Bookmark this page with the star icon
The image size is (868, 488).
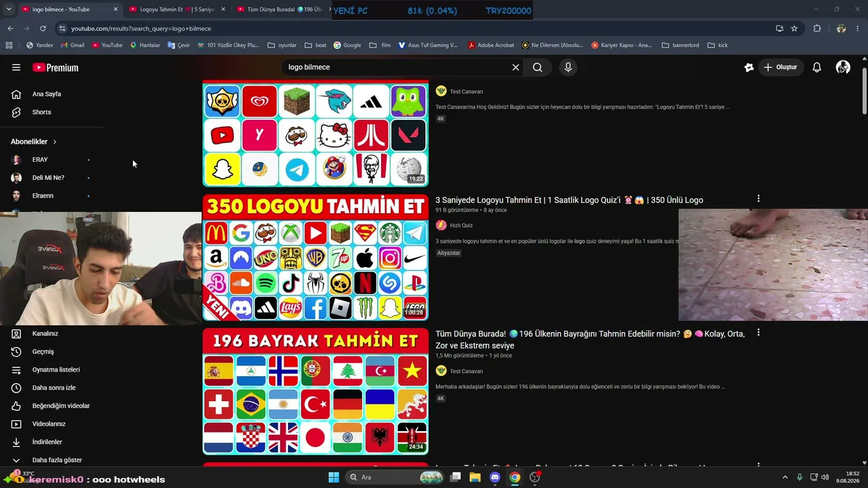794,28
